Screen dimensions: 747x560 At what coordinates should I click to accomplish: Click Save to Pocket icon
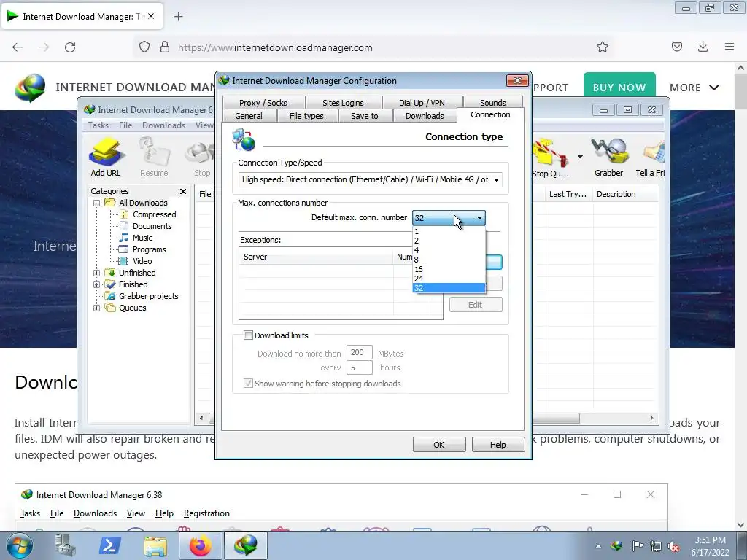pos(676,47)
